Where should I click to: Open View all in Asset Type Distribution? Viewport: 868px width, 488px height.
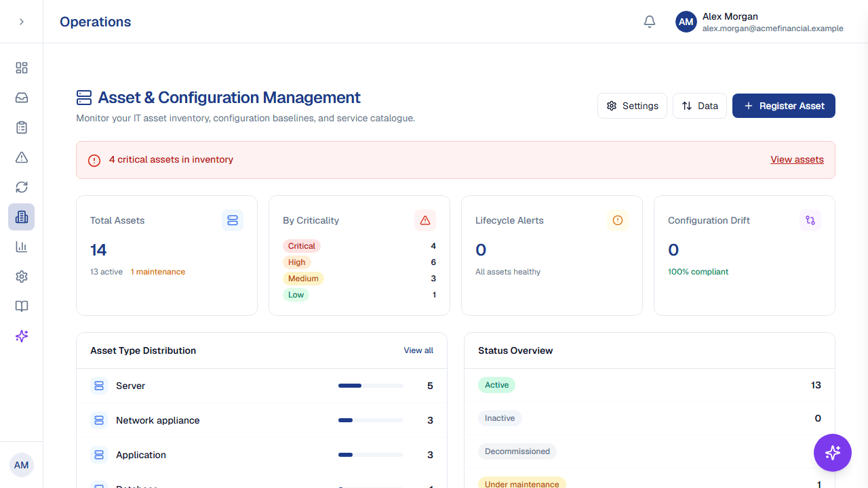point(418,350)
